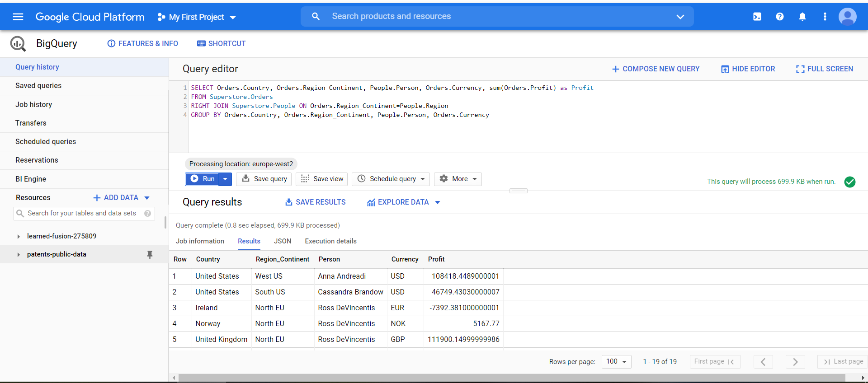Run the query
The width and height of the screenshot is (868, 383).
[202, 179]
